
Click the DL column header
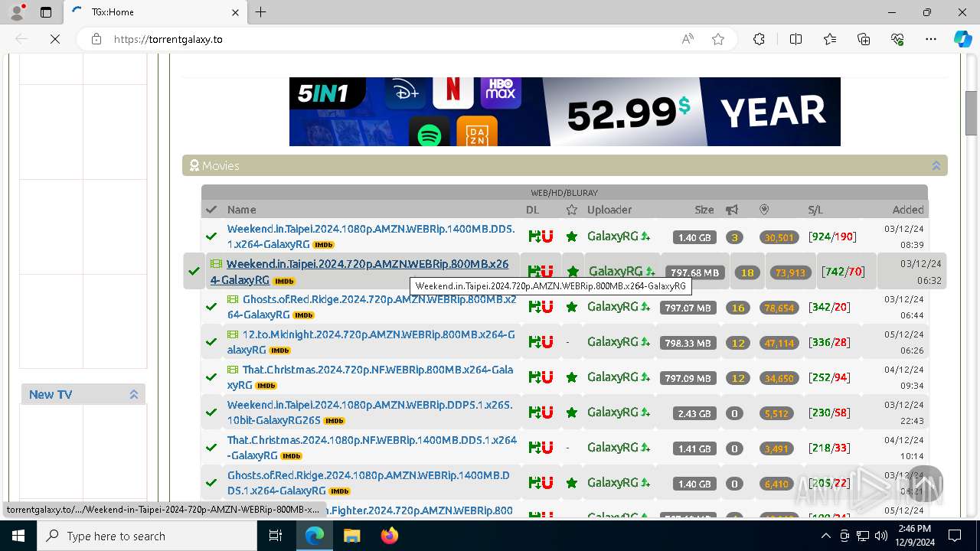tap(532, 210)
